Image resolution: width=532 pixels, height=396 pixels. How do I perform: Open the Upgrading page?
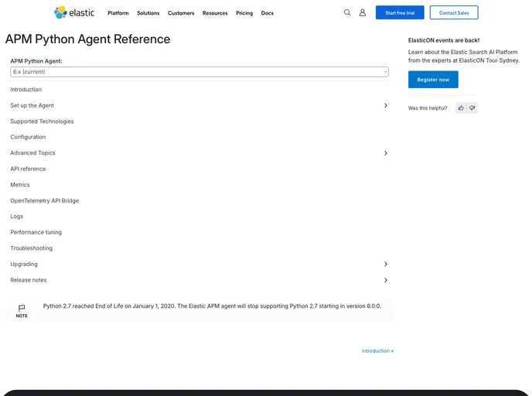(24, 264)
